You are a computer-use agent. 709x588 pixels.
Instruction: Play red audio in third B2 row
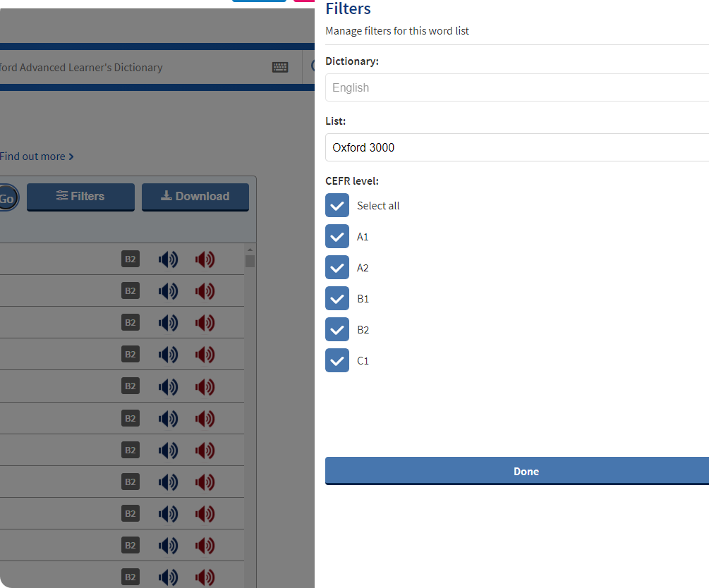205,323
